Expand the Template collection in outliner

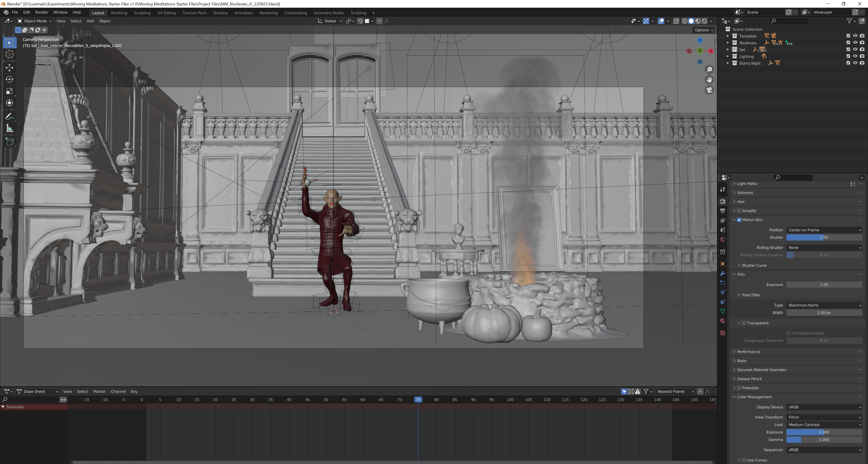(727, 36)
